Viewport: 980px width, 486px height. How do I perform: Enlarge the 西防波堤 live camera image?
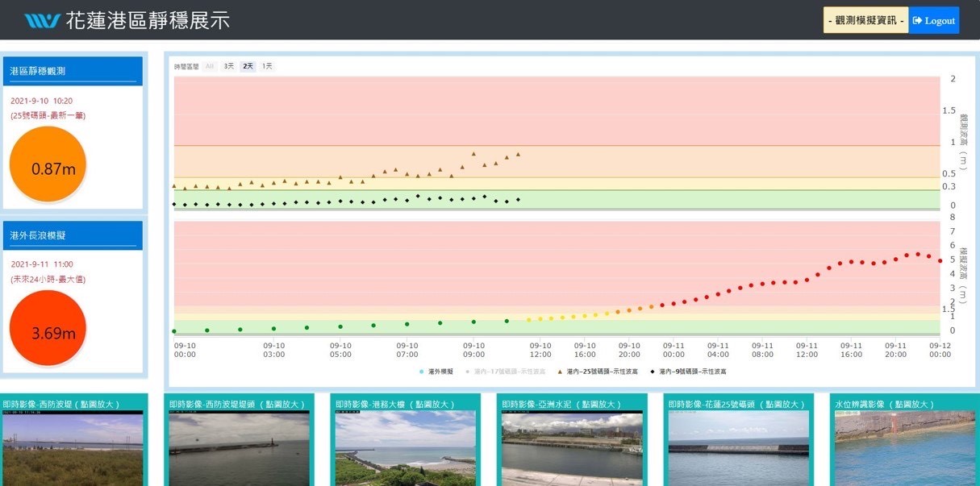(73, 448)
